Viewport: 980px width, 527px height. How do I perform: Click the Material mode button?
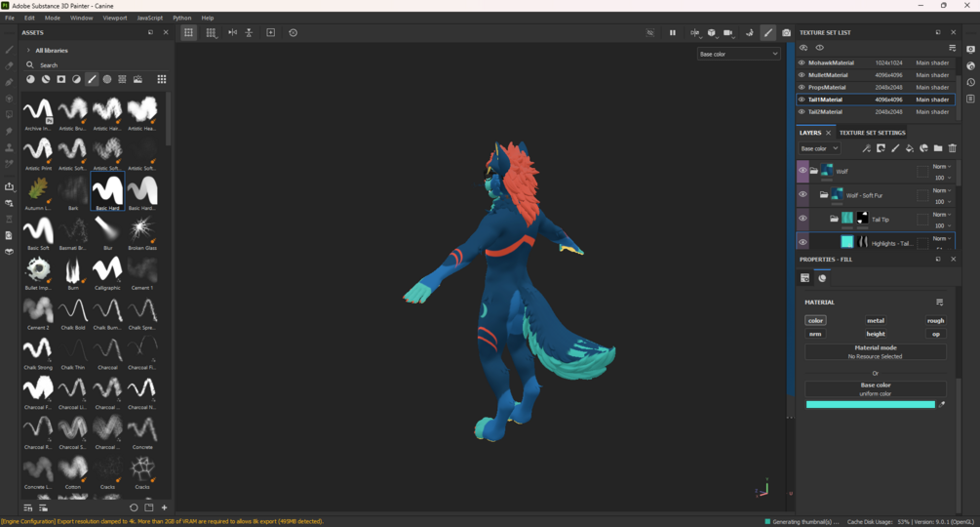(875, 352)
